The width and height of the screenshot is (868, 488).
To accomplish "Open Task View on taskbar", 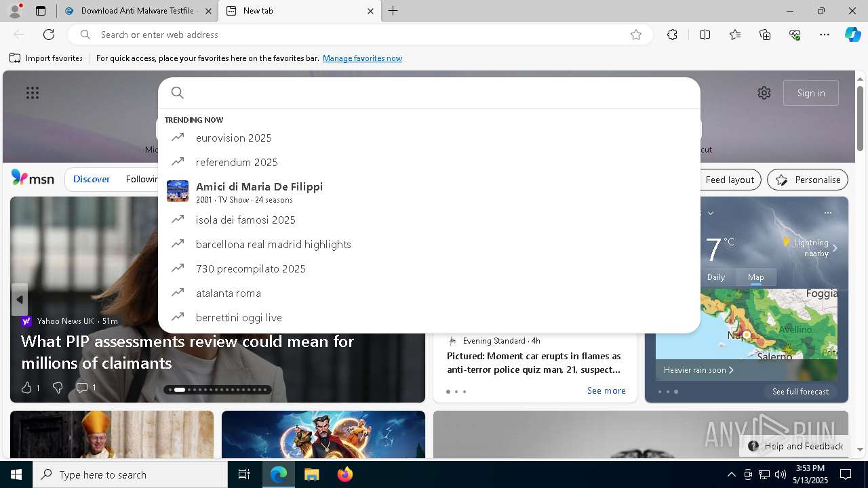I will tap(244, 474).
